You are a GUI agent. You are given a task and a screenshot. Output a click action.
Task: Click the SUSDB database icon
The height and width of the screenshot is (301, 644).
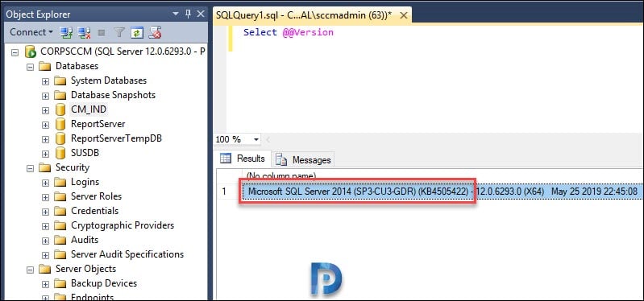point(60,153)
